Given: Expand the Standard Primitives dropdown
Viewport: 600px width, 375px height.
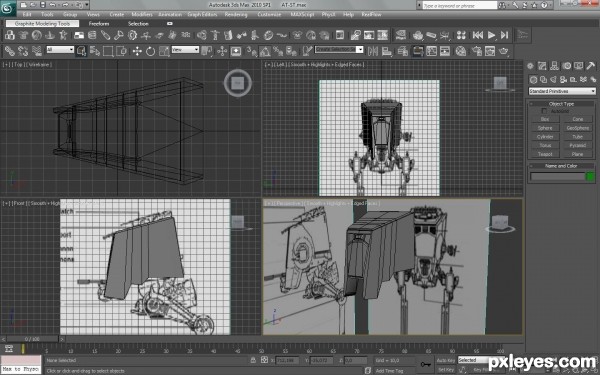Looking at the screenshot, I should (562, 91).
